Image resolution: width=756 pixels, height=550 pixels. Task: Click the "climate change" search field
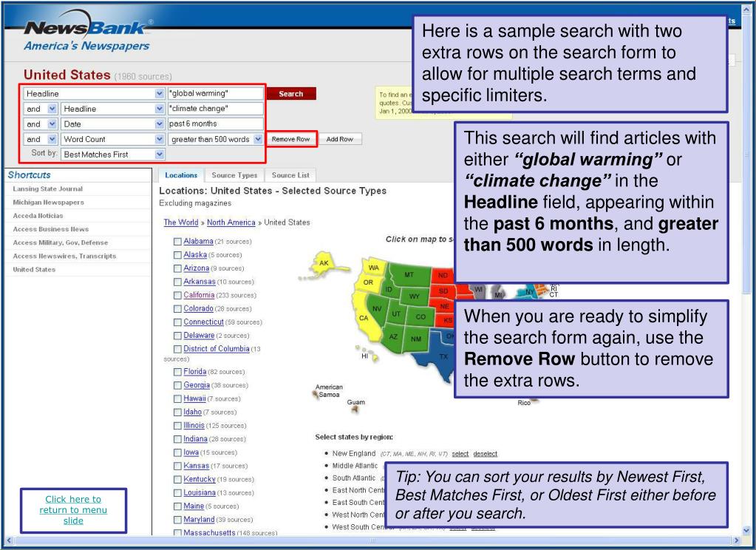click(216, 109)
